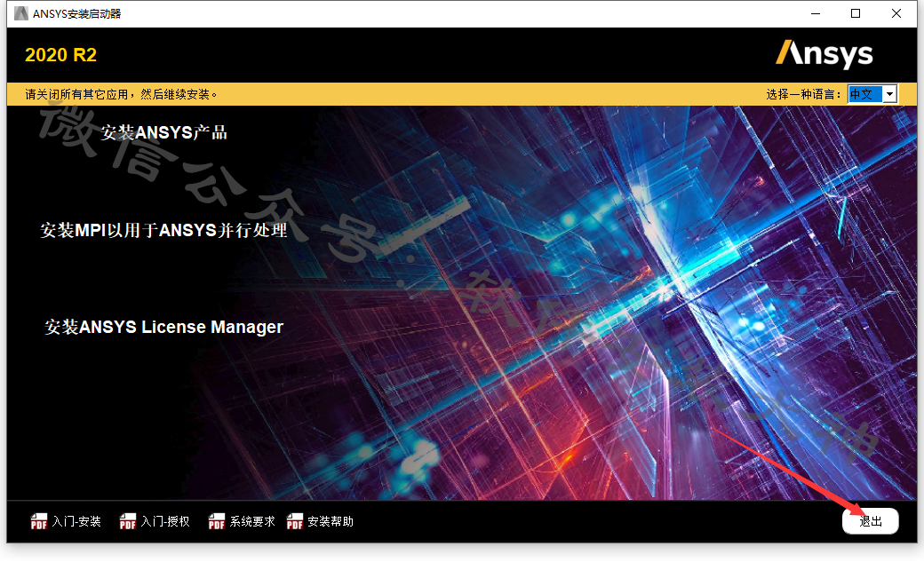Open the 入门-授权 PDF icon
924x586 pixels.
click(x=128, y=521)
